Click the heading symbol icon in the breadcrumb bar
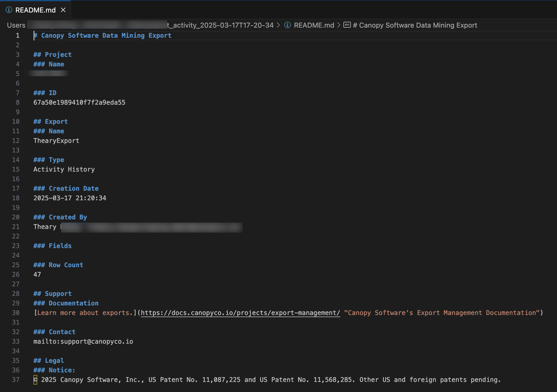The width and height of the screenshot is (557, 392). [x=347, y=25]
